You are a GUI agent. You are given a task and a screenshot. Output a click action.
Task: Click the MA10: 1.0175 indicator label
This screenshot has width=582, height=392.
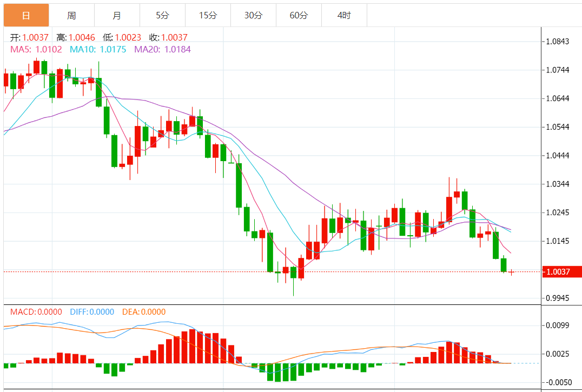pyautogui.click(x=98, y=49)
